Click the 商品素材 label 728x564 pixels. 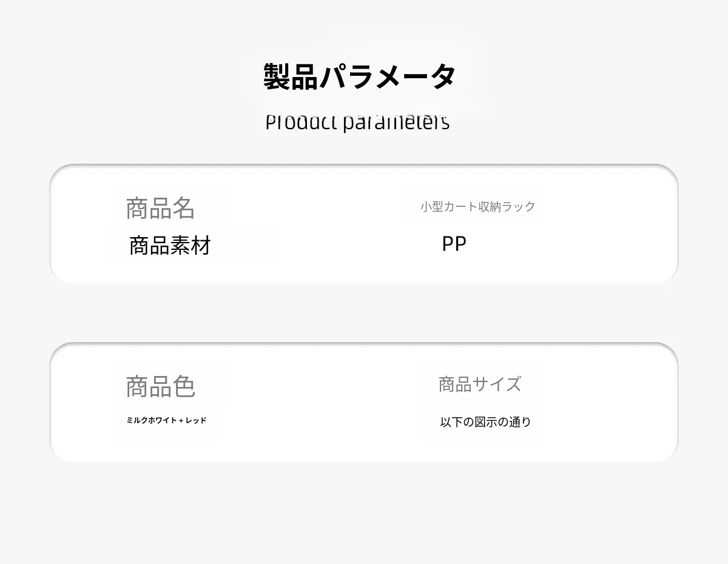(170, 246)
